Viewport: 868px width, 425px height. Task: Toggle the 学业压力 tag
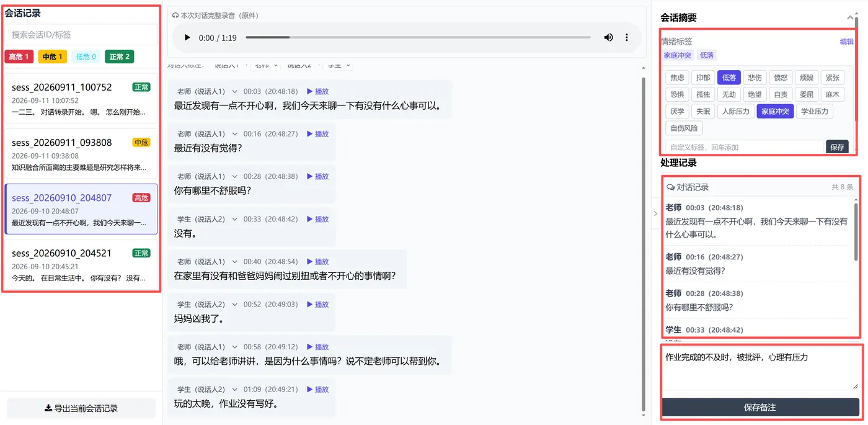click(x=815, y=111)
